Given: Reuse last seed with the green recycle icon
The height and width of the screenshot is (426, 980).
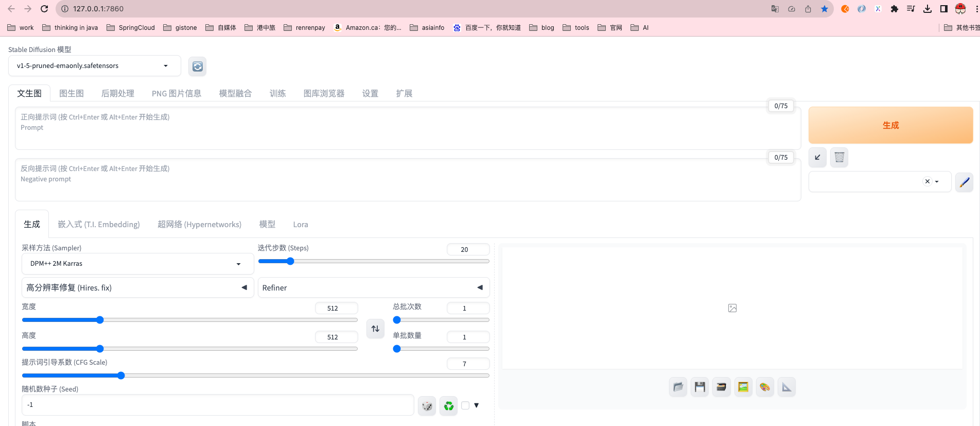Looking at the screenshot, I should pyautogui.click(x=449, y=406).
